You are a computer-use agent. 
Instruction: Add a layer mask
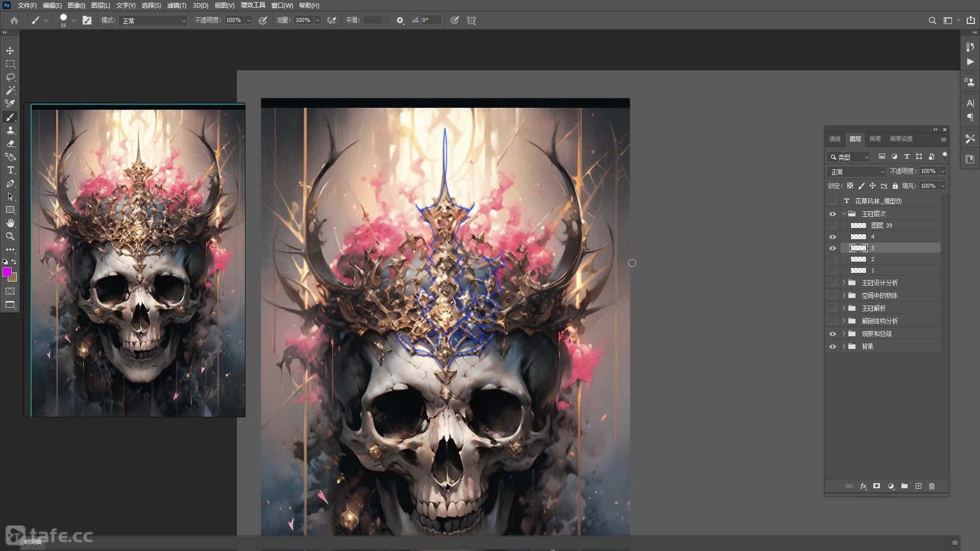pos(877,486)
